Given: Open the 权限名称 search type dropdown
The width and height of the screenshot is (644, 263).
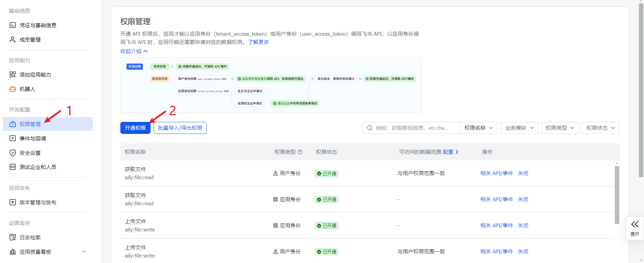Looking at the screenshot, I should 478,128.
